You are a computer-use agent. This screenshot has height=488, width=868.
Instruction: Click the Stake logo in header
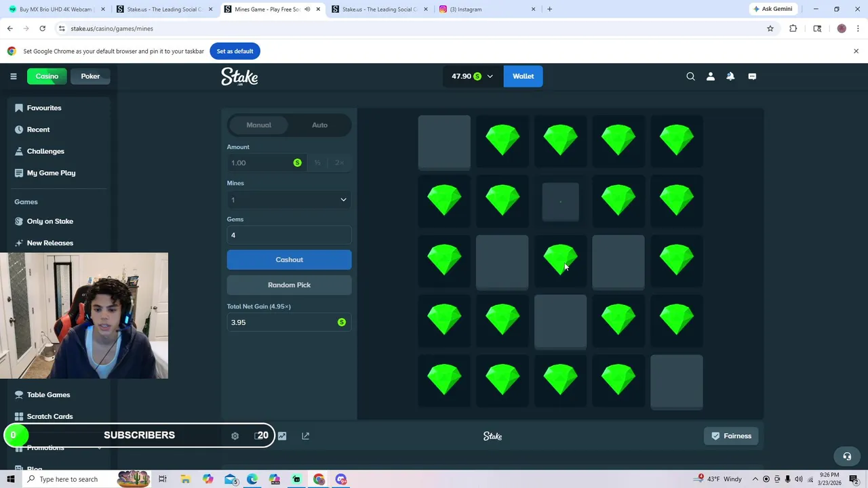click(239, 77)
